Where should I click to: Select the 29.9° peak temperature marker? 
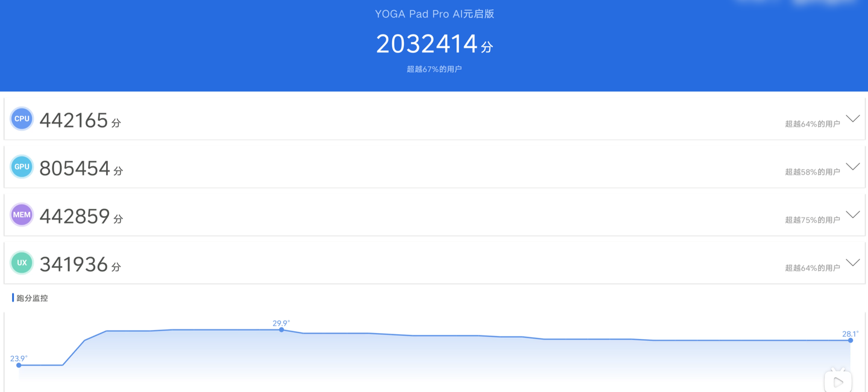pos(281,329)
